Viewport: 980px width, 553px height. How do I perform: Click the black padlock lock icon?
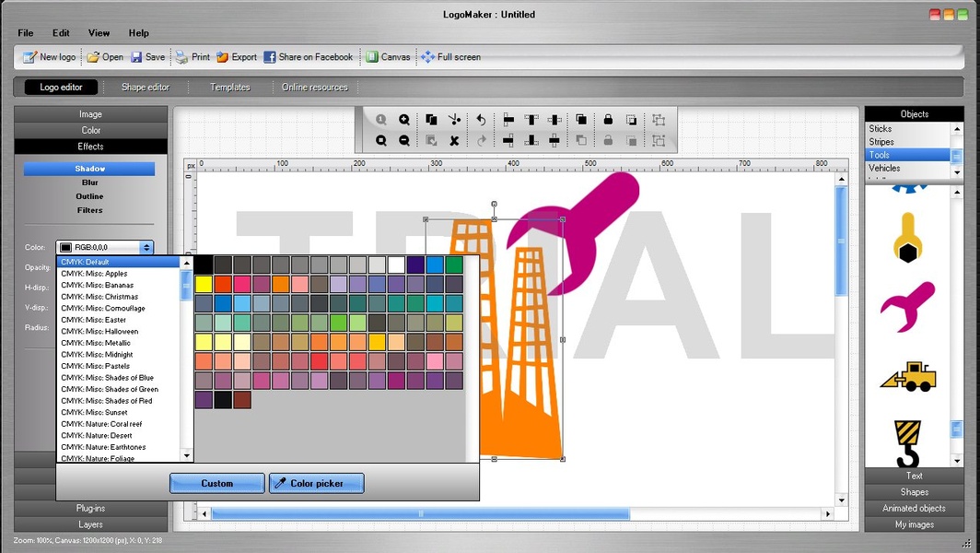[x=608, y=120]
